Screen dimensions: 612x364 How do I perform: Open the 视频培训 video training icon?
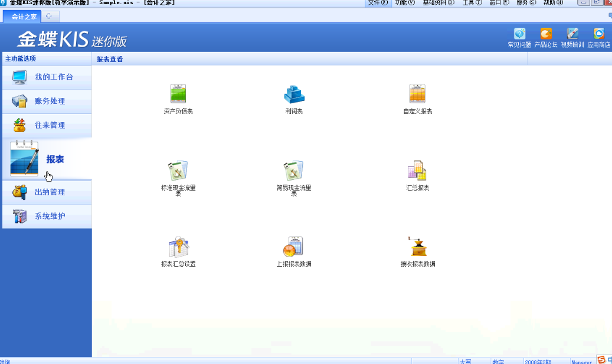tap(572, 35)
